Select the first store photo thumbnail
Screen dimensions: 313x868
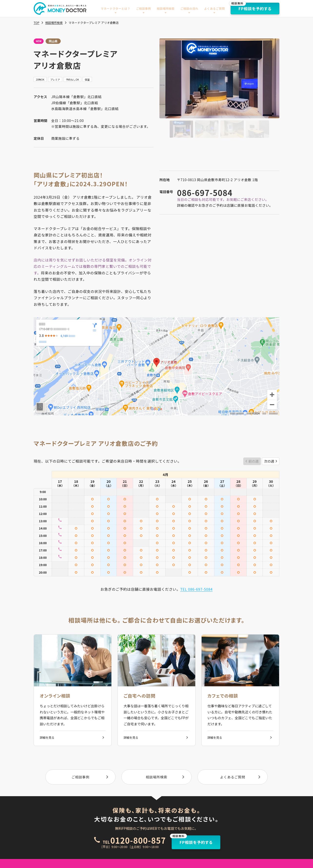181,129
